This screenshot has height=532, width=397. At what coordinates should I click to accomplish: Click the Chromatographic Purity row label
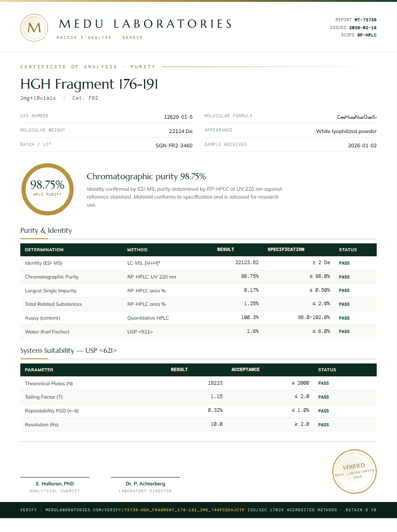[52, 277]
